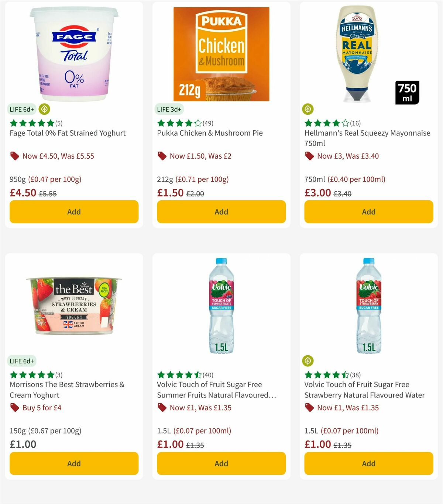Image resolution: width=443 pixels, height=504 pixels.
Task: Click the red offer tag icon on Pukka pie
Action: [161, 156]
